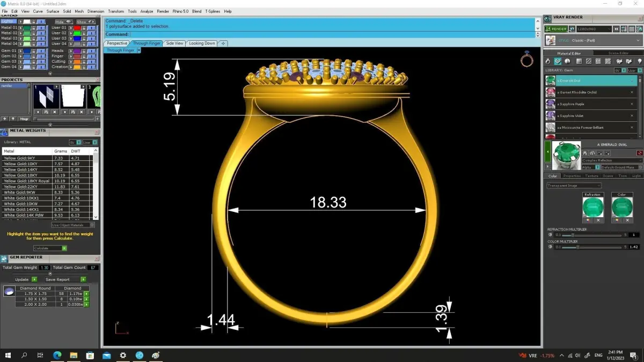Select the a Sapphire Purple material
Image resolution: width=644 pixels, height=362 pixels.
(x=590, y=104)
